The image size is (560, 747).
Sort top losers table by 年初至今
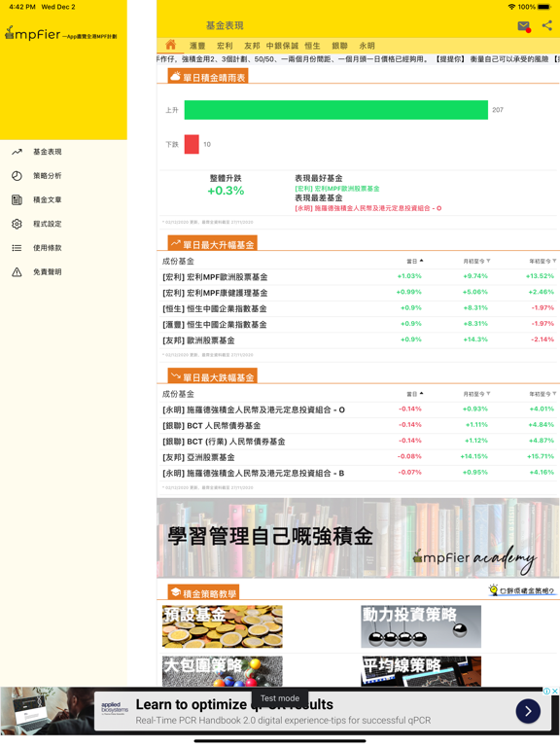click(542, 394)
